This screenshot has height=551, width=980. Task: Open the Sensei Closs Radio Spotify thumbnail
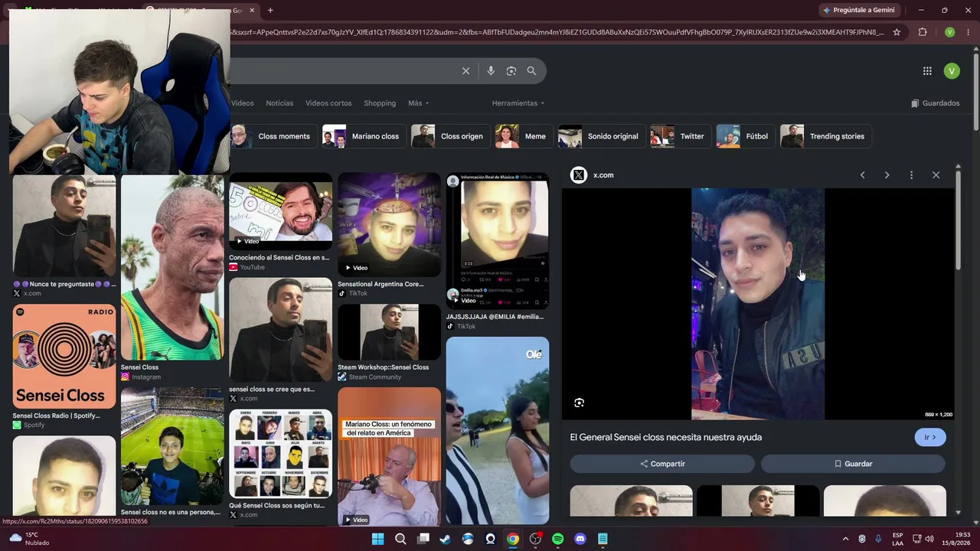click(x=64, y=357)
